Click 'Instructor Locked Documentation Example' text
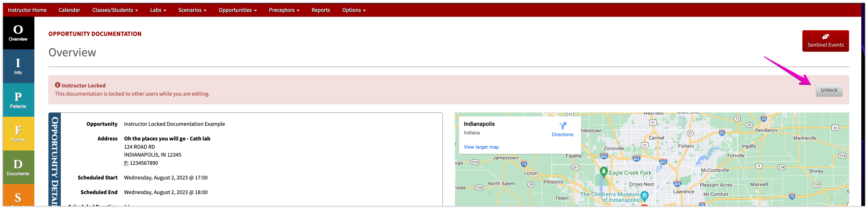Image resolution: width=868 pixels, height=209 pixels. click(174, 124)
